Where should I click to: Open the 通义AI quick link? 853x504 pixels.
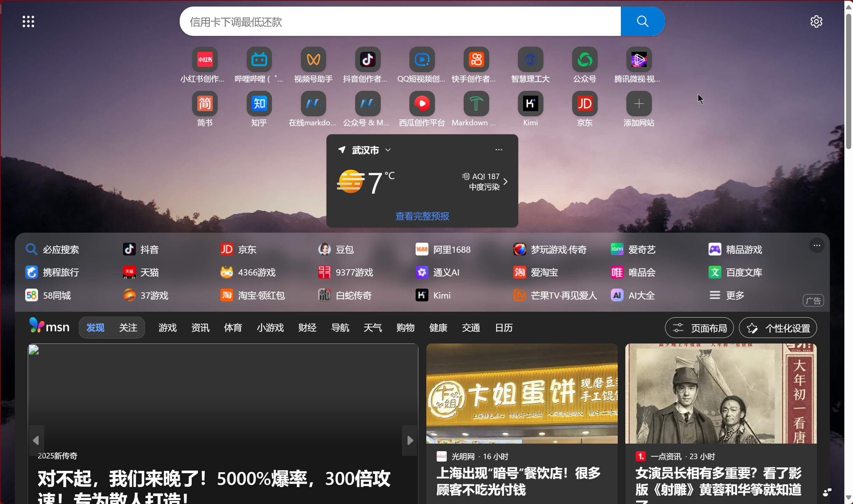click(437, 272)
